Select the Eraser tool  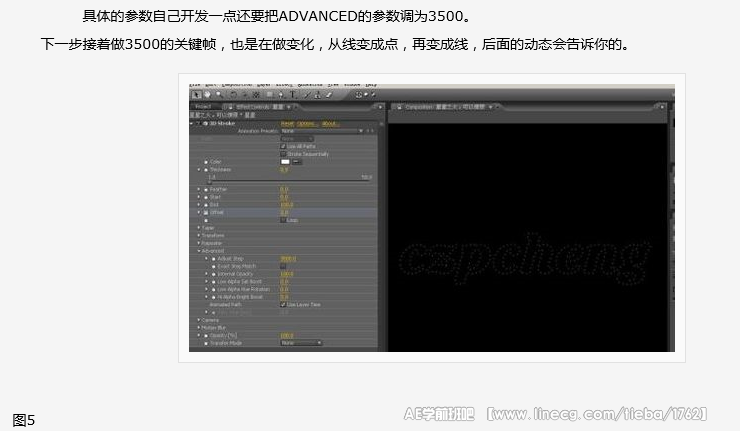tap(329, 95)
